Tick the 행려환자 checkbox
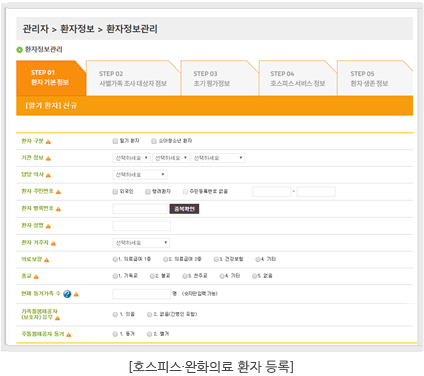This screenshot has width=424, height=376. [x=148, y=191]
